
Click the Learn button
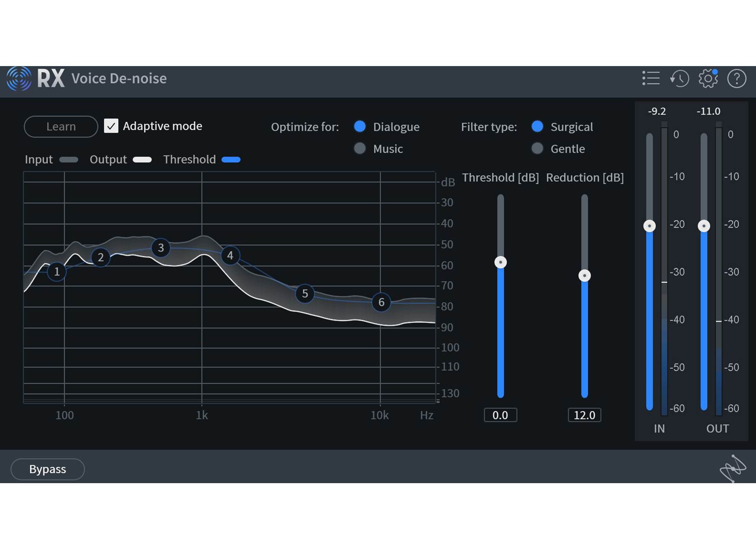61,126
